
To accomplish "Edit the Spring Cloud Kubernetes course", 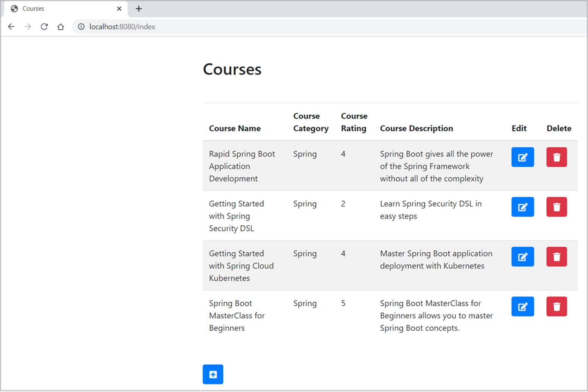I will coord(522,257).
